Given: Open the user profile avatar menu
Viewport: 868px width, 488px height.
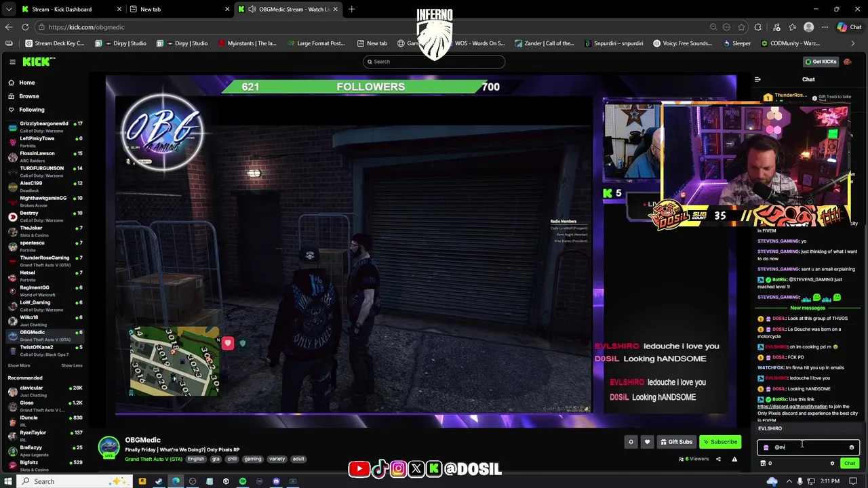Looking at the screenshot, I should click(x=848, y=62).
